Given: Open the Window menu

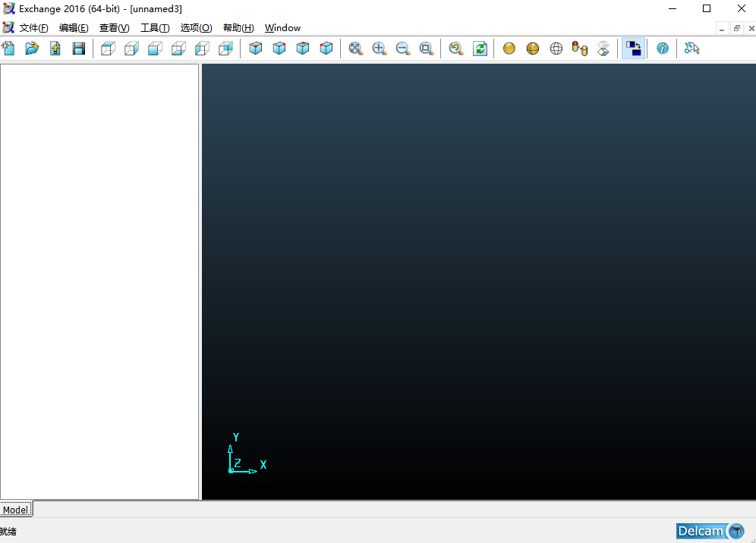Looking at the screenshot, I should click(282, 28).
